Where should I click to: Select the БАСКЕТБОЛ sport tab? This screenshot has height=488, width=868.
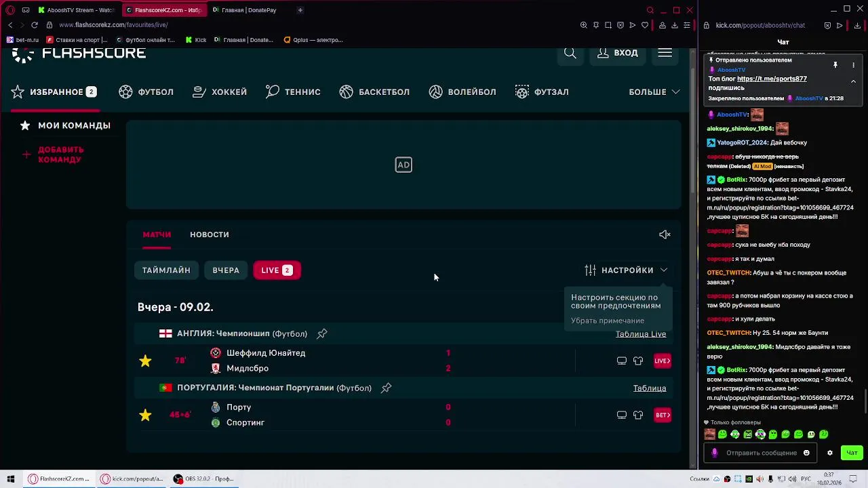click(374, 91)
